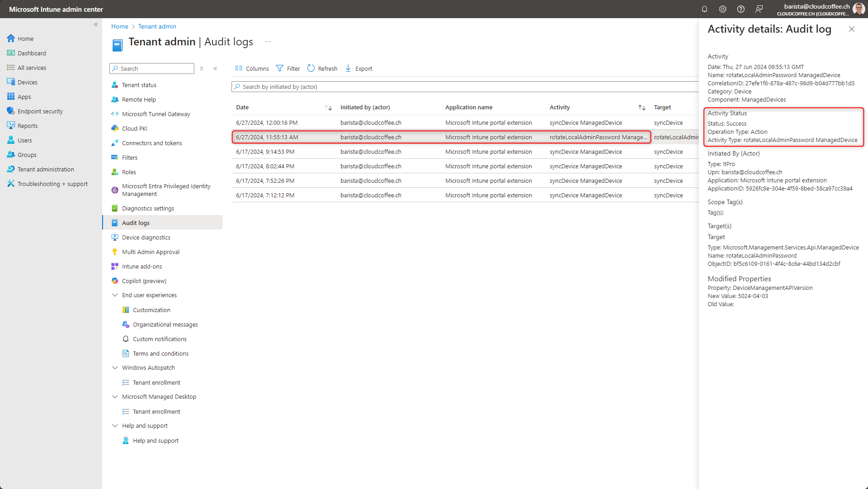Open the notifications bell
868x489 pixels.
(704, 9)
